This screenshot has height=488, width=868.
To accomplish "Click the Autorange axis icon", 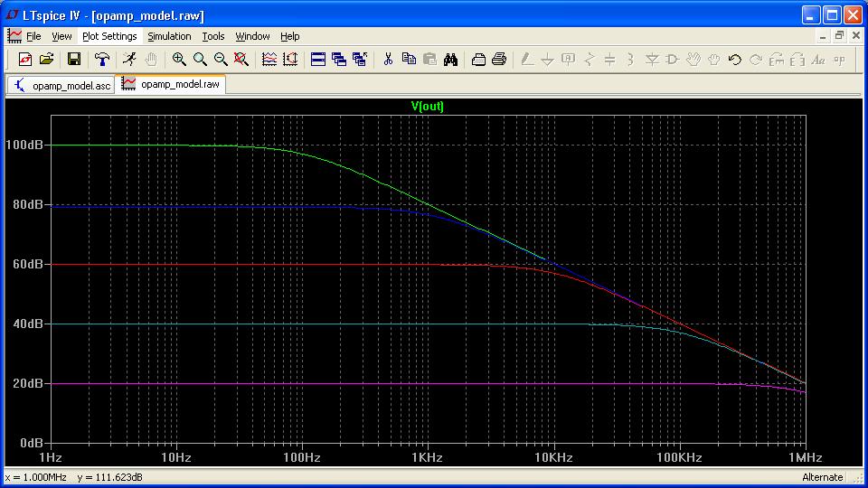I will [290, 60].
